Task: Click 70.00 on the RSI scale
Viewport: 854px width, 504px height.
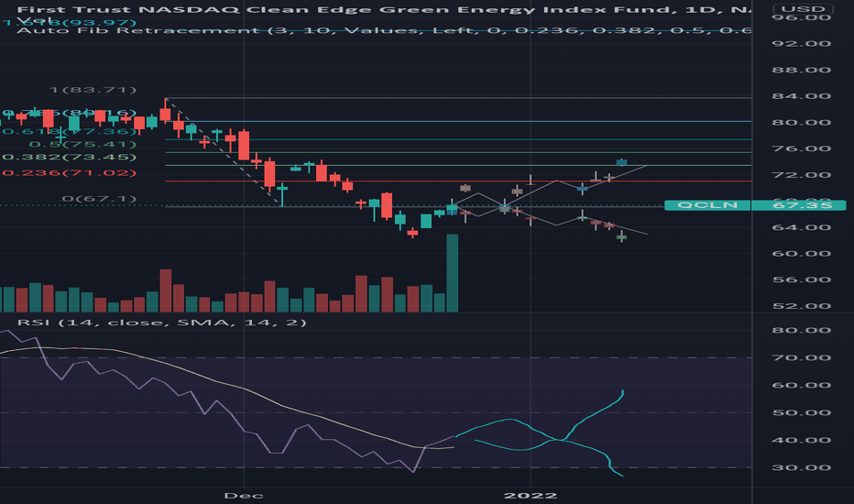Action: point(801,358)
